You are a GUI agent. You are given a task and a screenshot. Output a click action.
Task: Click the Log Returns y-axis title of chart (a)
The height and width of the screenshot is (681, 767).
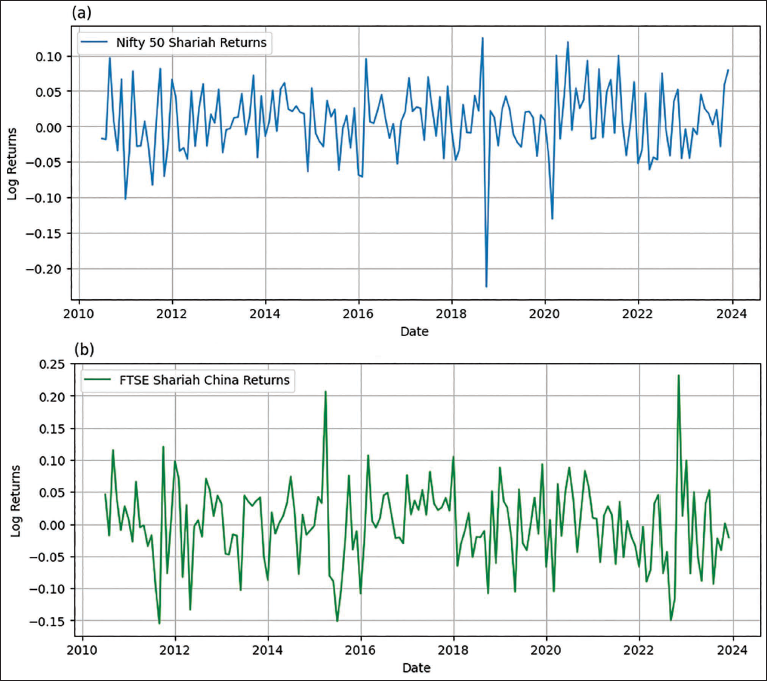click(x=12, y=163)
